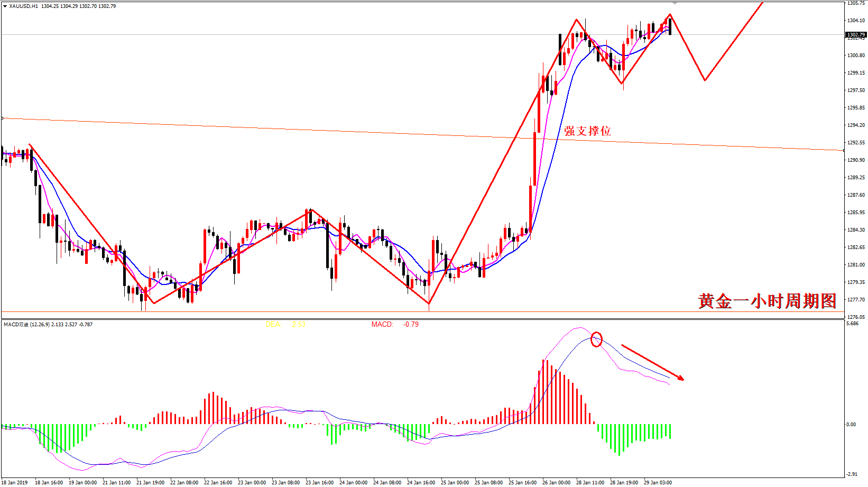The image size is (868, 487).
Task: Click the 1297.50 price scale label
Action: [856, 90]
